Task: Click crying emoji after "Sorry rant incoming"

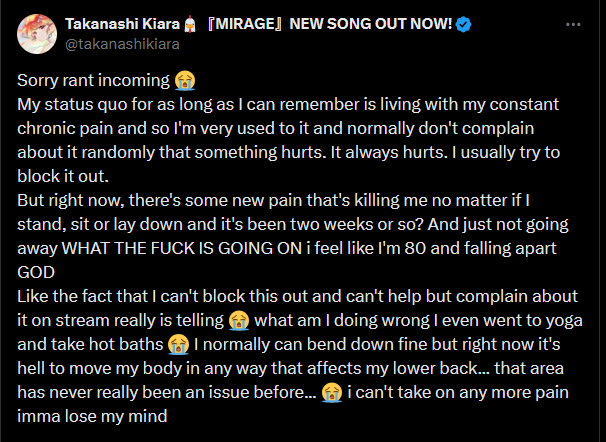Action: (x=185, y=80)
